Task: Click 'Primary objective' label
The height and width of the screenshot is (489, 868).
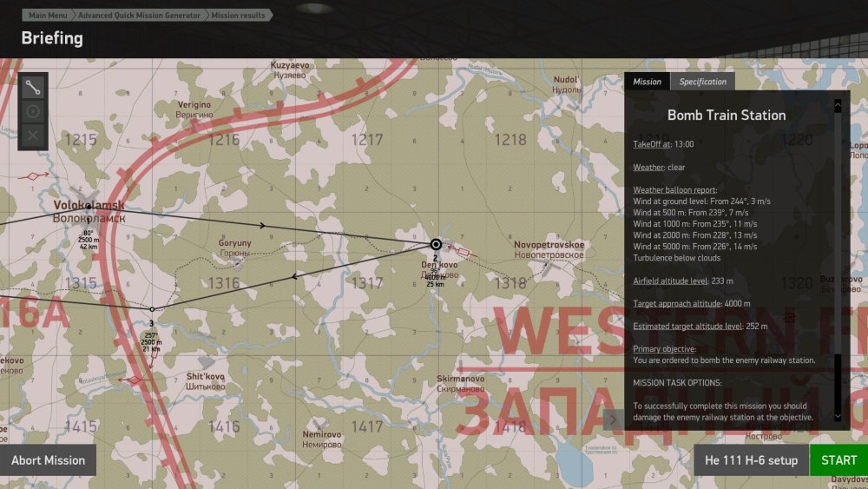Action: (664, 349)
